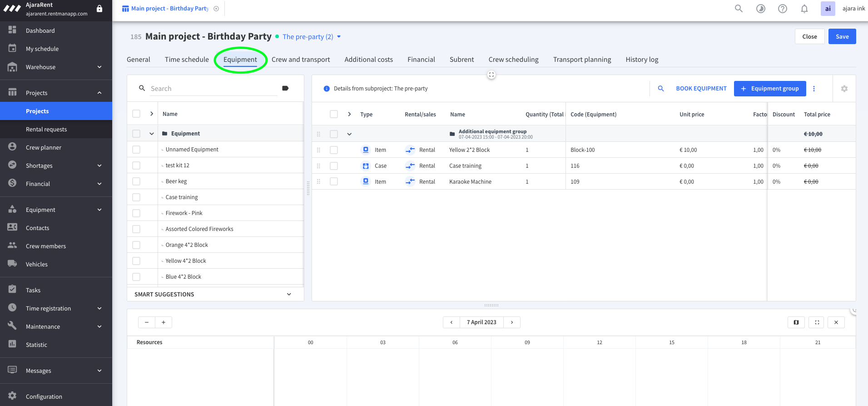Switch to the General tab
The width and height of the screenshot is (868, 406).
[139, 60]
